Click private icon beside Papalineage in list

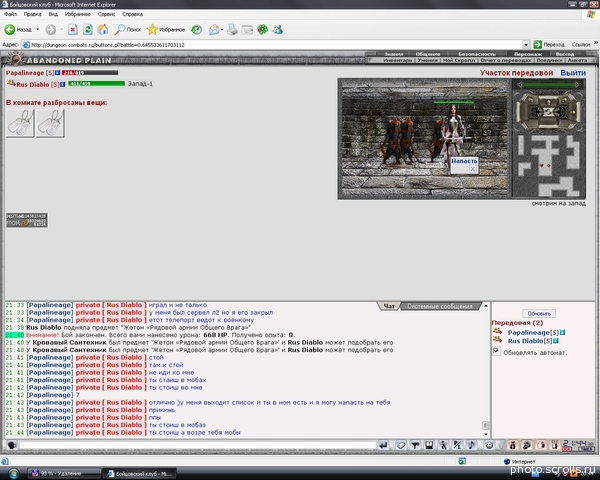click(x=497, y=331)
